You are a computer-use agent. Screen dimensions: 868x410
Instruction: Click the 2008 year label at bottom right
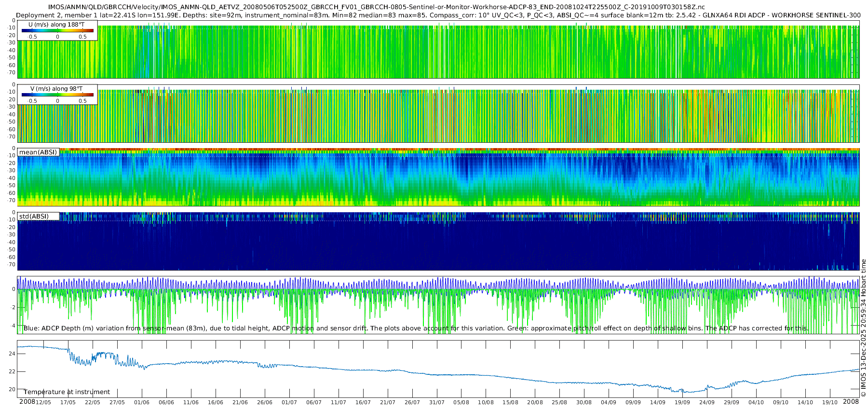[851, 402]
